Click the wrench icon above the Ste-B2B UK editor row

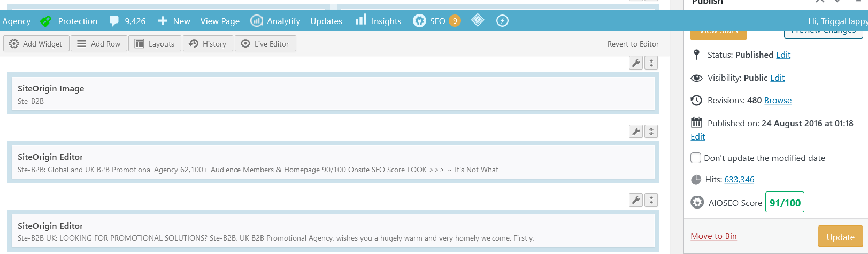[x=636, y=200]
